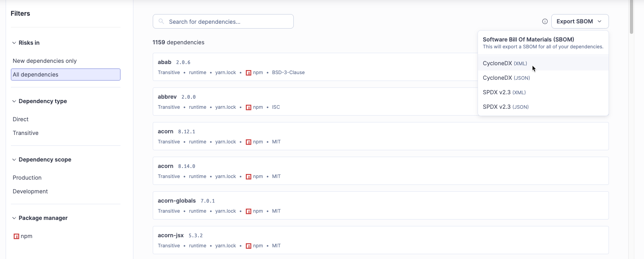Click runtime label in acorn 8.12.1 row

coord(197,142)
